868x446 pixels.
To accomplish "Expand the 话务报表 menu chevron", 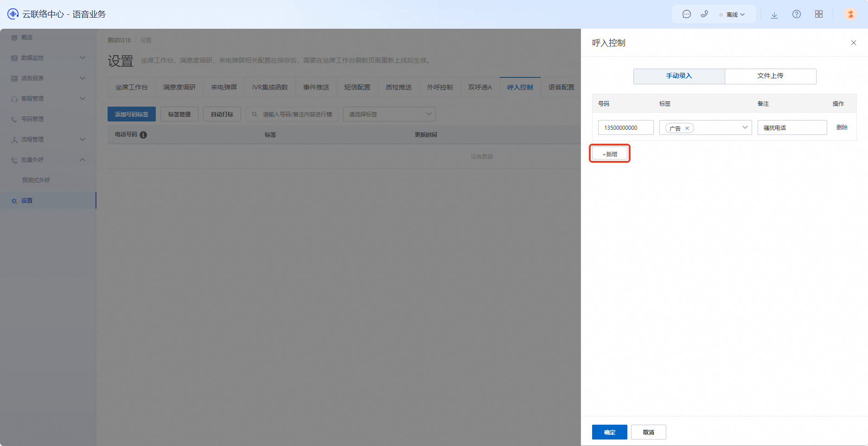I will pyautogui.click(x=83, y=78).
